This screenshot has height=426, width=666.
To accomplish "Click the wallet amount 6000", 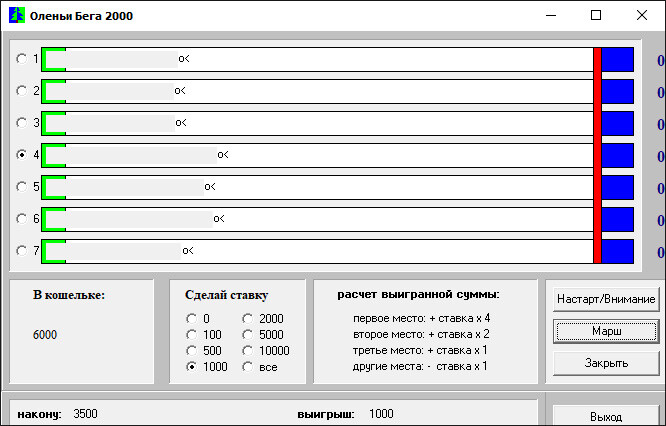I will point(45,335).
